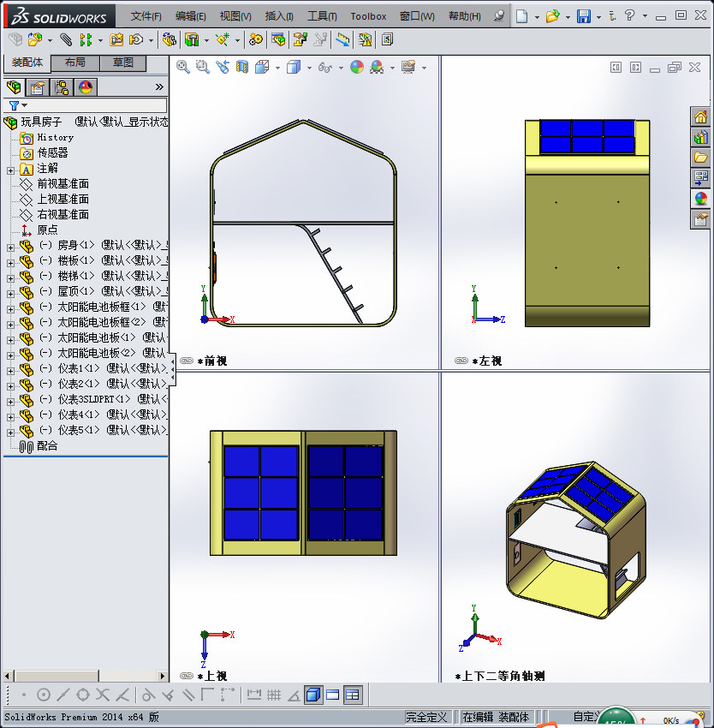This screenshot has height=728, width=714.
Task: Click the Edit Appearance color sphere
Action: pyautogui.click(x=356, y=68)
